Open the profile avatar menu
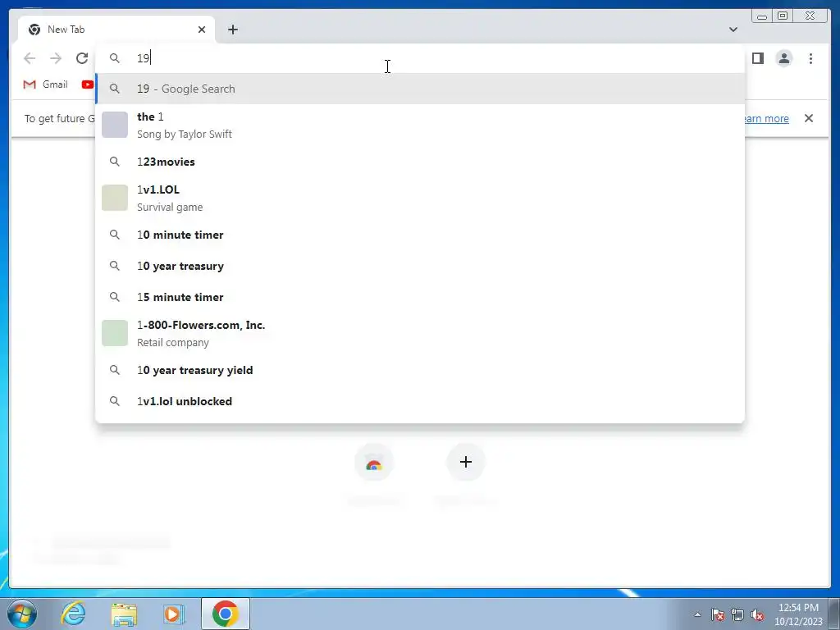 [783, 58]
